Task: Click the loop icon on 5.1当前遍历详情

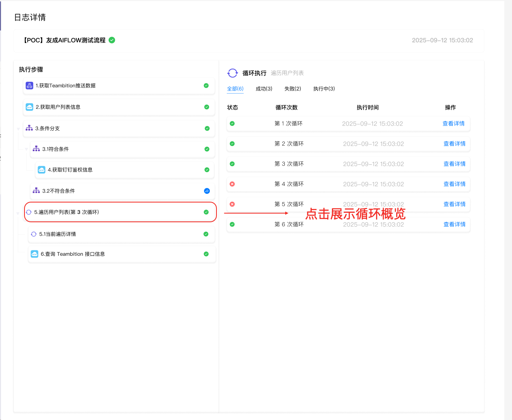Action: [34, 234]
